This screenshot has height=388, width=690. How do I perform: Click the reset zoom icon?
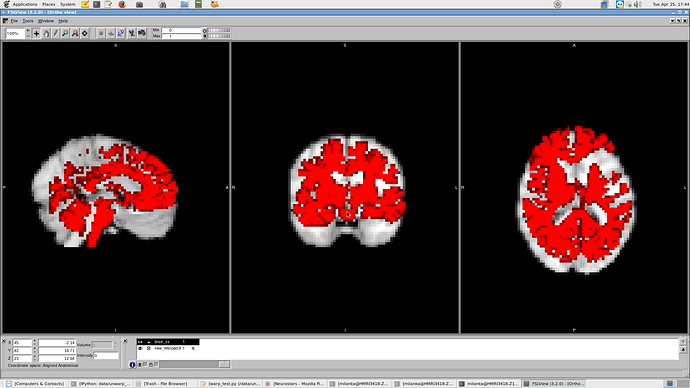(75, 33)
